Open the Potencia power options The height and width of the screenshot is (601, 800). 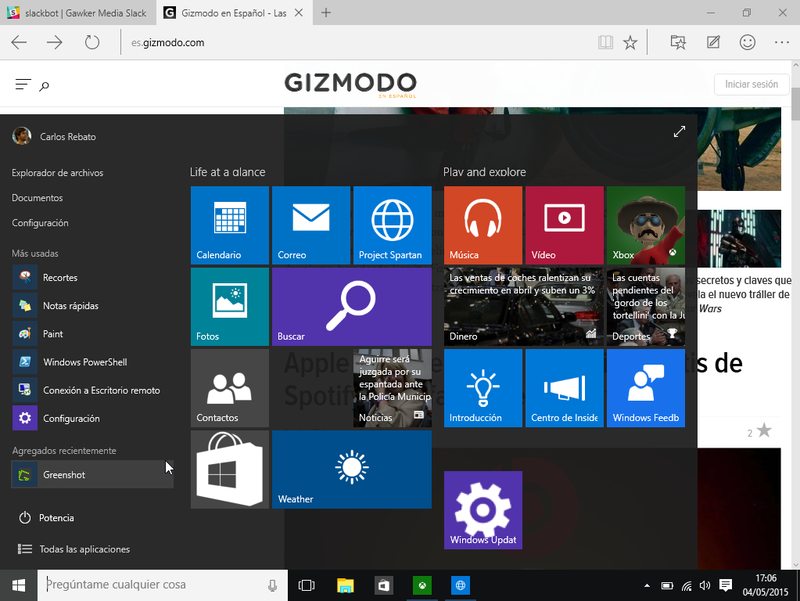click(x=47, y=518)
